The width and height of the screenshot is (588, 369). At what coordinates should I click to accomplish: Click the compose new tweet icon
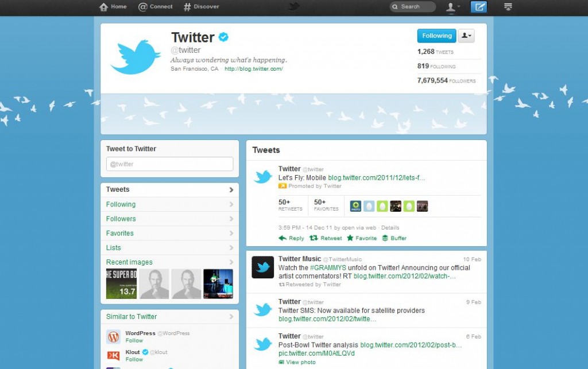[x=479, y=7]
